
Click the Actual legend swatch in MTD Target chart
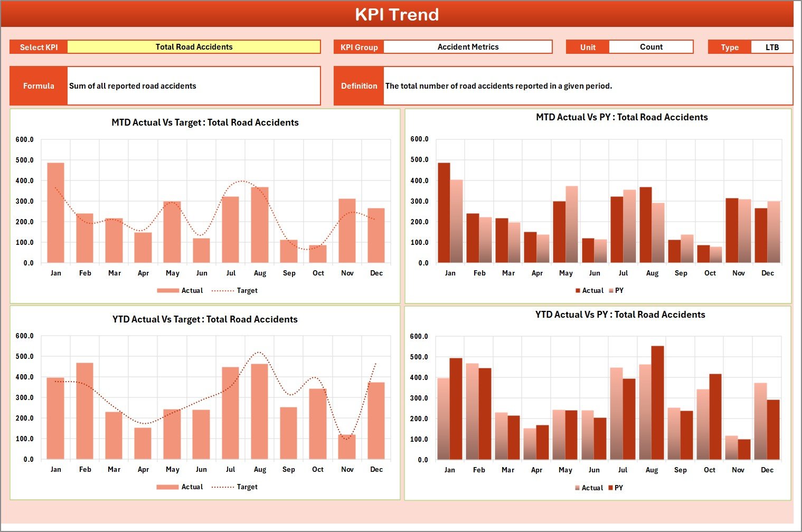pos(168,291)
